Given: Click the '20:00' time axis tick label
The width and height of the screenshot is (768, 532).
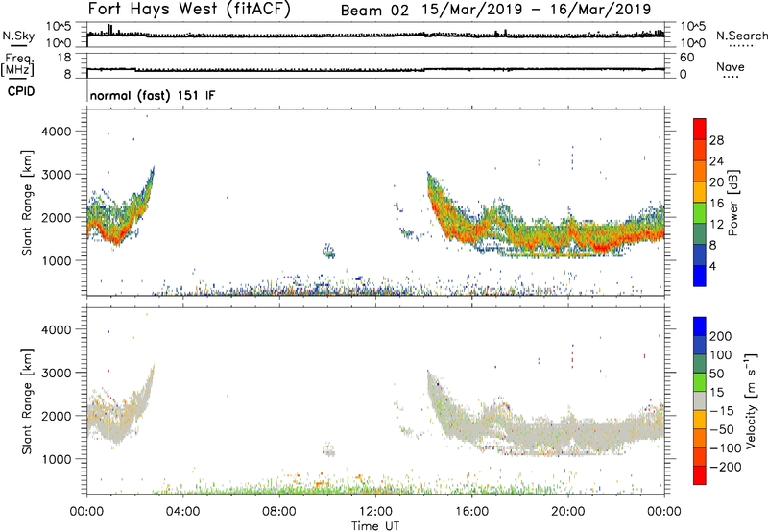Looking at the screenshot, I should click(x=568, y=512).
